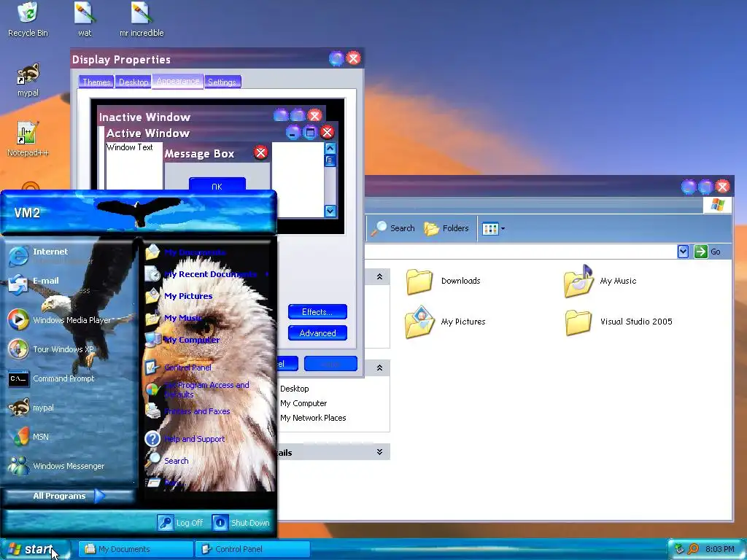Go to My Computer in Other Places

pyautogui.click(x=303, y=403)
